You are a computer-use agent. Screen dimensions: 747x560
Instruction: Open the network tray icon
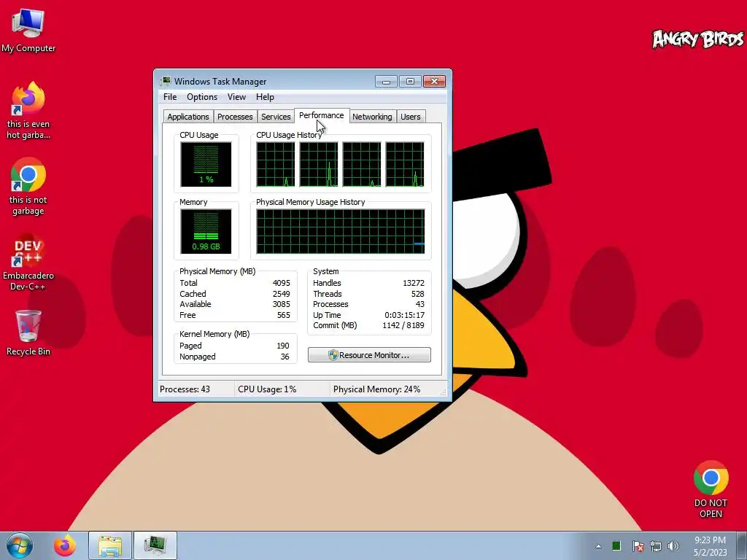coord(656,546)
